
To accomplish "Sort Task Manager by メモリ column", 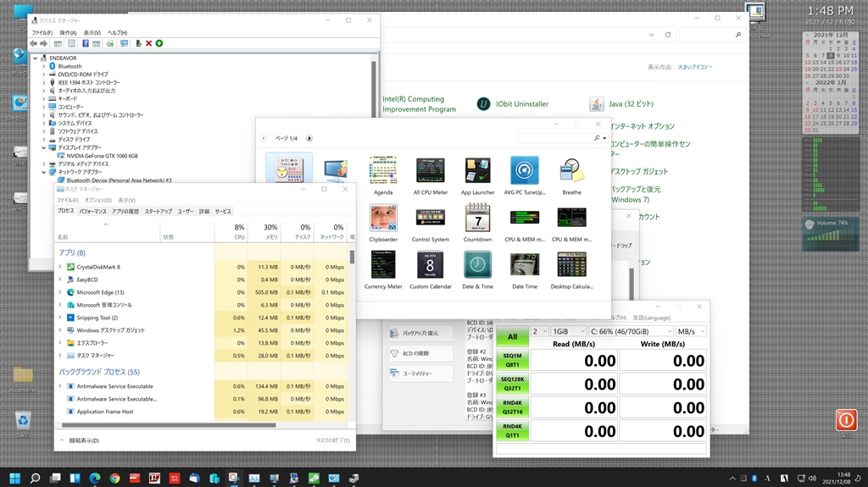I will [x=264, y=231].
